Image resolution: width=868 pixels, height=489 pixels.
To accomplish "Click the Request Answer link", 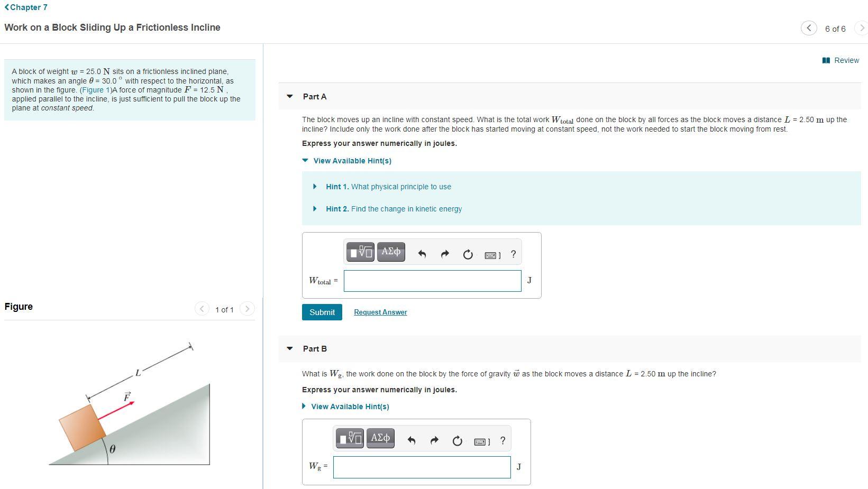I will (x=380, y=312).
